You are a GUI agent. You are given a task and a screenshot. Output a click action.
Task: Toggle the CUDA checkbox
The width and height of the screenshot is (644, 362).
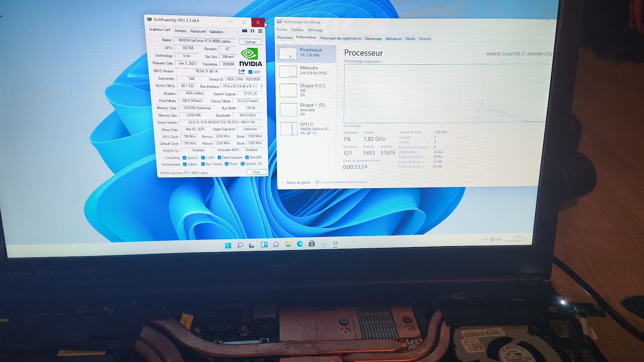pos(203,157)
